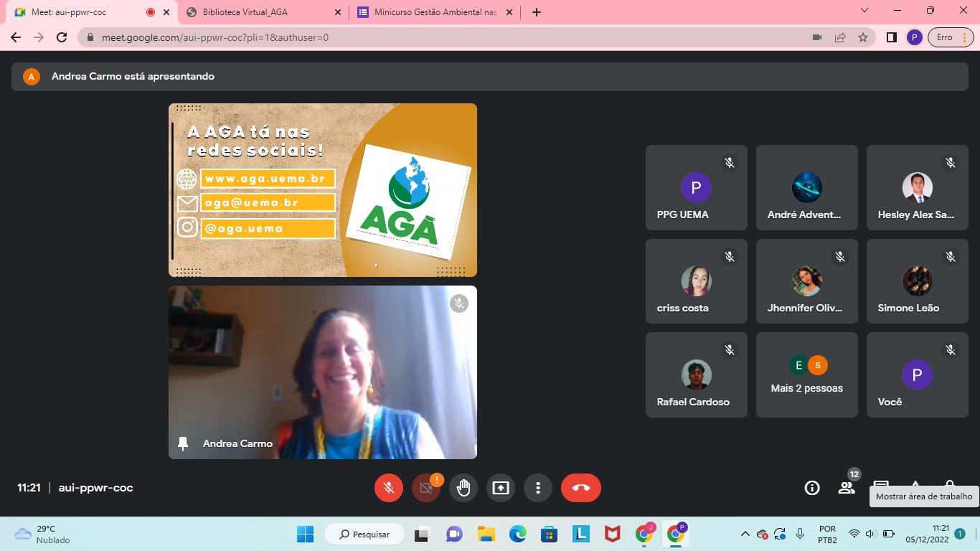Image resolution: width=980 pixels, height=551 pixels.
Task: Open the 11:21 clock and calendar
Action: [928, 534]
